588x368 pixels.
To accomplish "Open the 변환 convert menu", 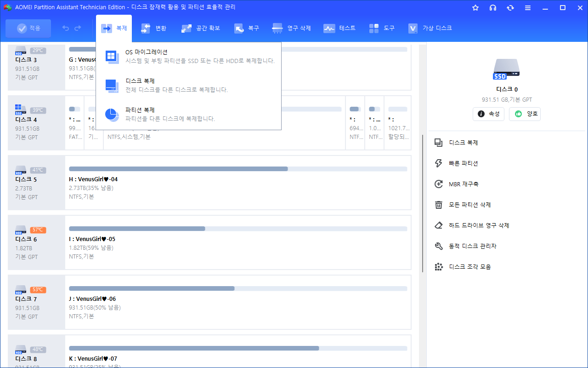I will click(x=153, y=29).
